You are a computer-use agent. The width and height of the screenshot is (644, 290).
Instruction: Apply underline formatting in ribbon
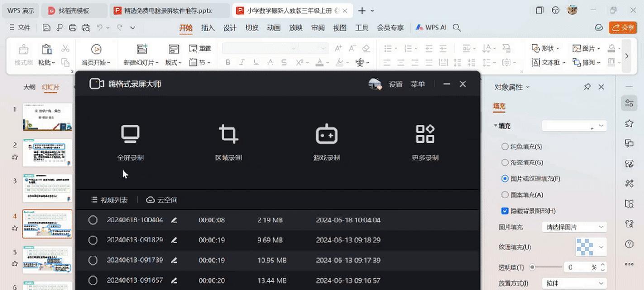pos(256,63)
